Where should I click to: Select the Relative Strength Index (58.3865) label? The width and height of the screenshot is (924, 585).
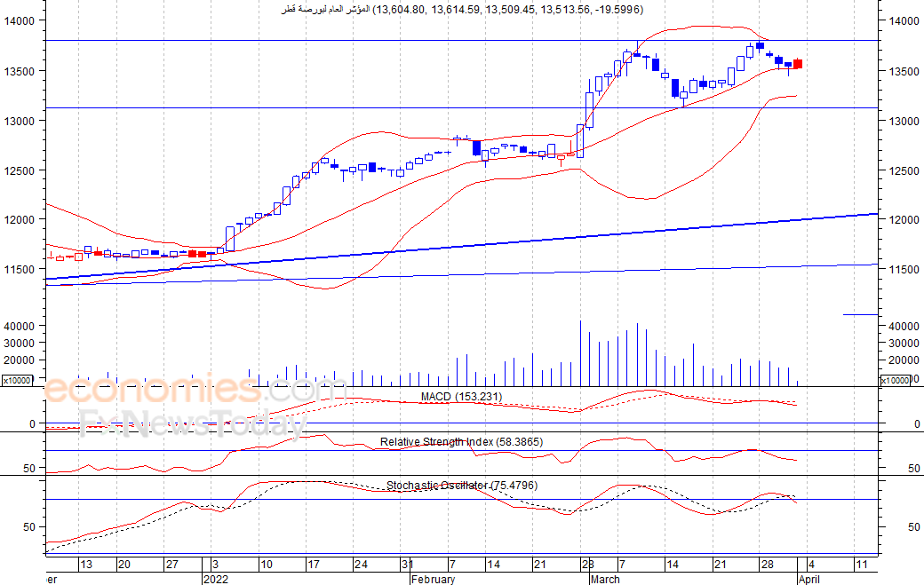click(x=461, y=441)
